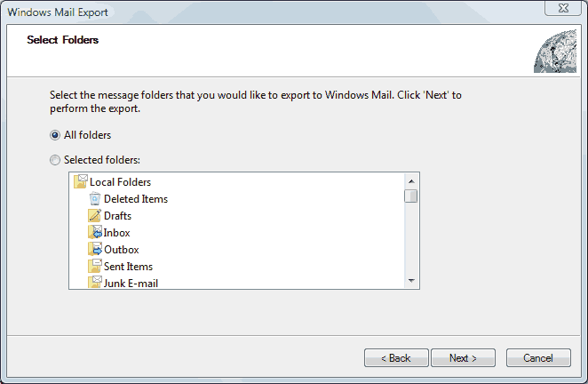Click the Junk E-mail folder icon
This screenshot has height=384, width=588.
95,282
